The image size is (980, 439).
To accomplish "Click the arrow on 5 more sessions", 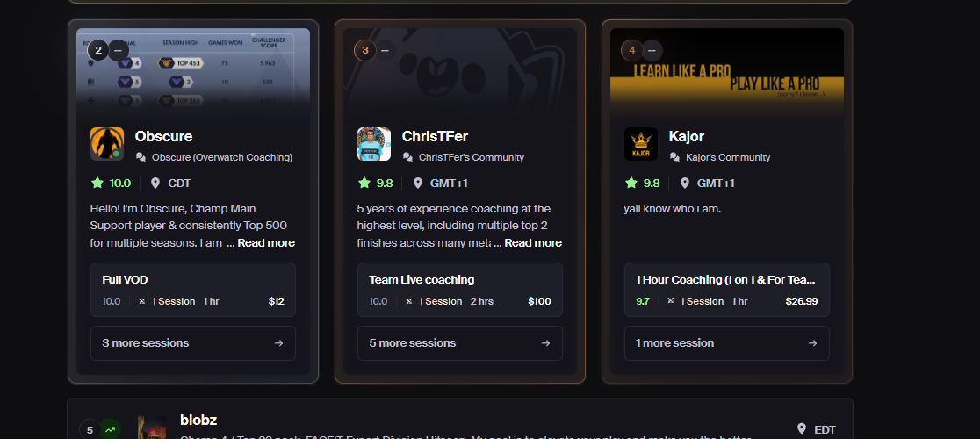I will pos(545,342).
